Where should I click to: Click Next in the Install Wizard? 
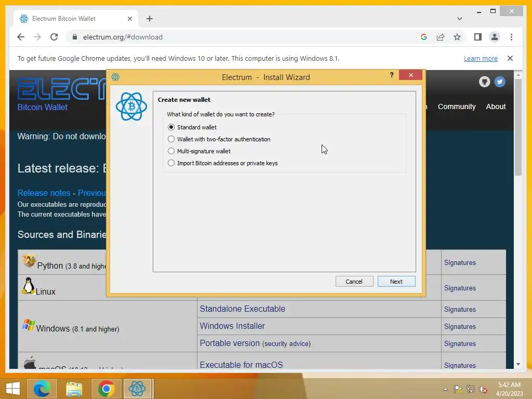(396, 282)
